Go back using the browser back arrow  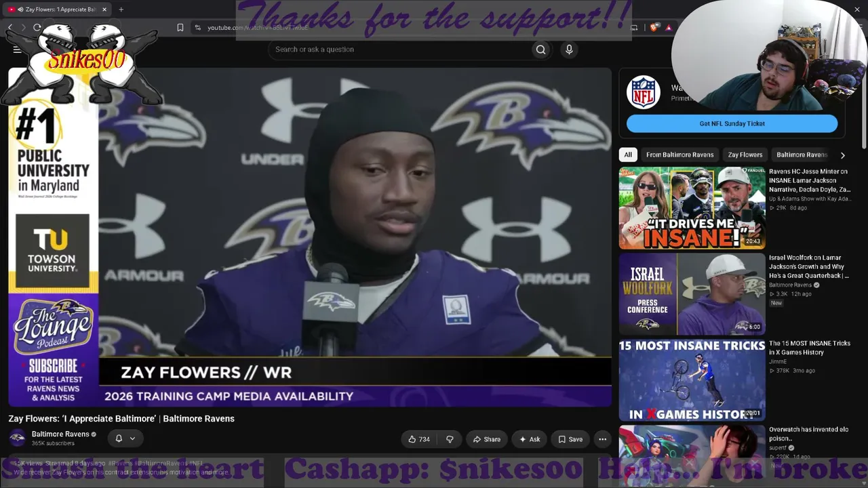pos(10,28)
